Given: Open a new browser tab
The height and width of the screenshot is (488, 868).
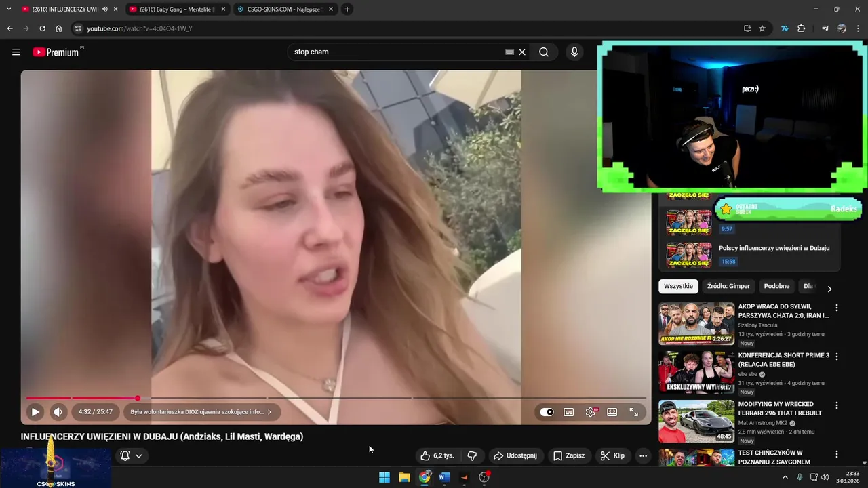Looking at the screenshot, I should [x=347, y=9].
